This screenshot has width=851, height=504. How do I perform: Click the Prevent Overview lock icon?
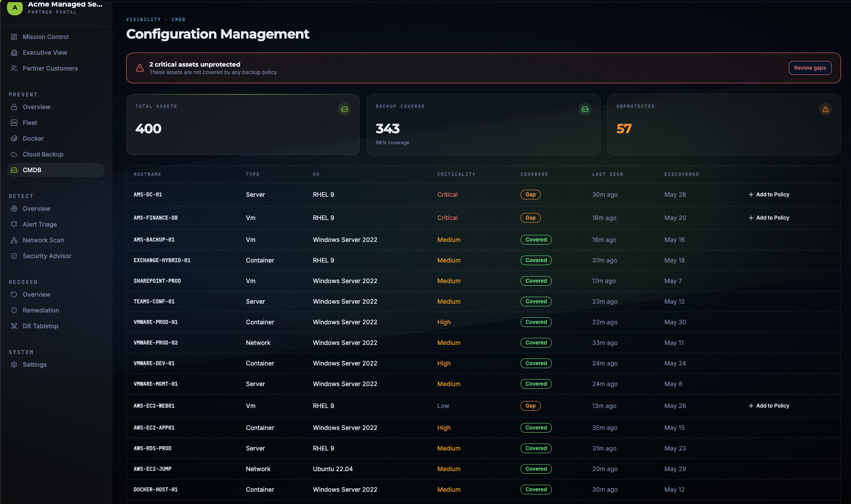[14, 107]
